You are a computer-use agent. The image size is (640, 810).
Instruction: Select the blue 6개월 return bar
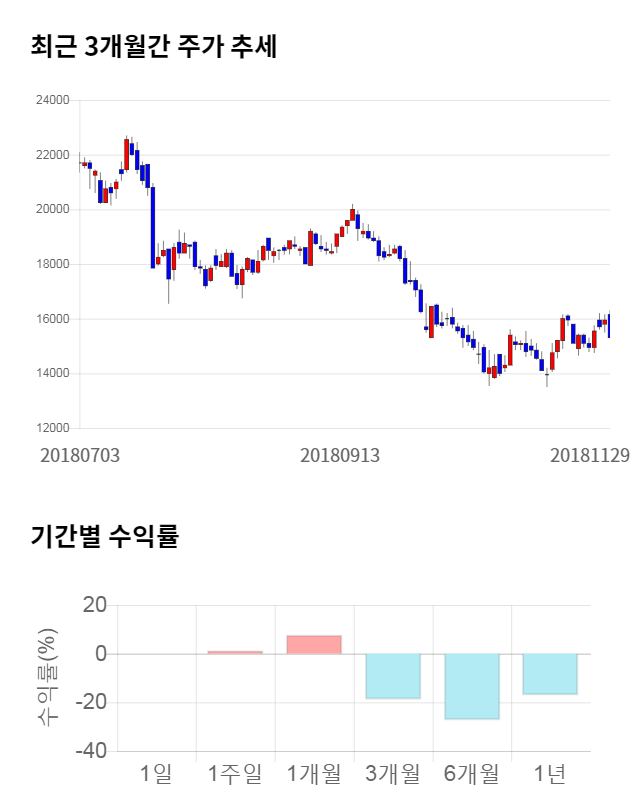click(x=472, y=686)
